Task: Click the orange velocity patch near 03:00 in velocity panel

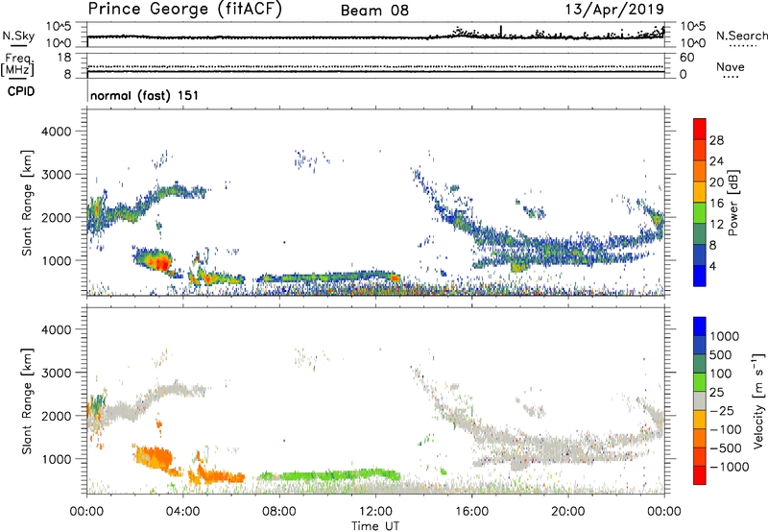Action: (153, 457)
